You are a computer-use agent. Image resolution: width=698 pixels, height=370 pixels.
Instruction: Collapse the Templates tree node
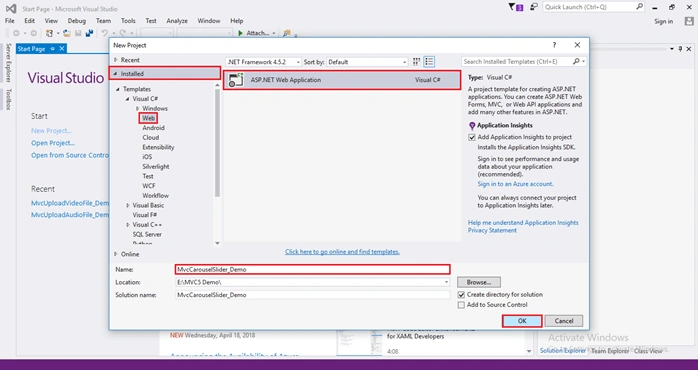coord(118,89)
